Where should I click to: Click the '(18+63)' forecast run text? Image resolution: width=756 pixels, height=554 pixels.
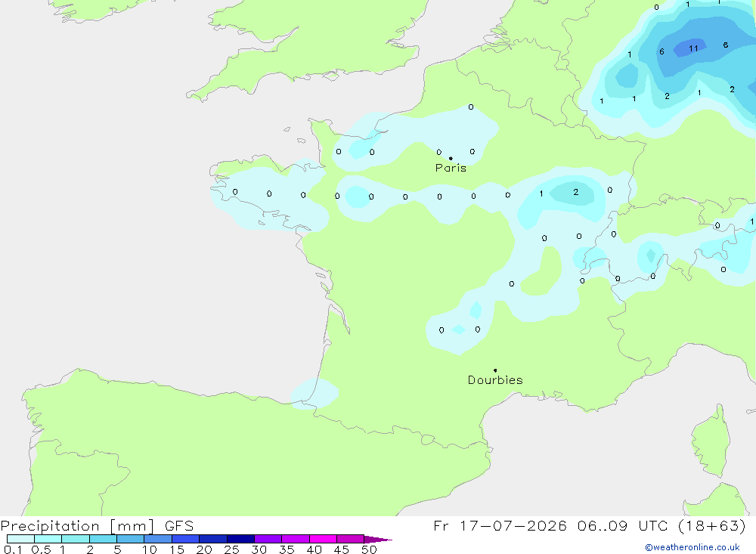click(x=711, y=526)
